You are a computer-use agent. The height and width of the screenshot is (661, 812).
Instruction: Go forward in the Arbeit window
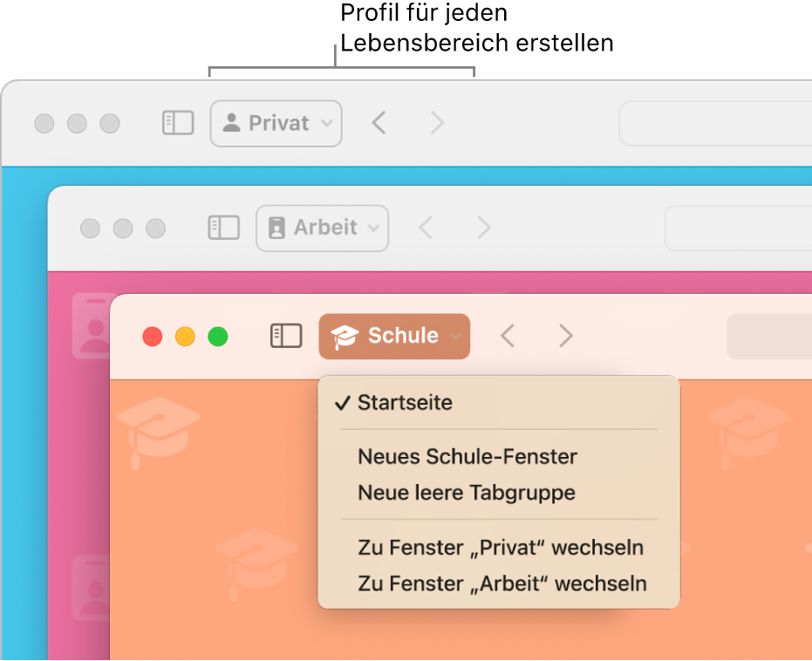click(483, 228)
